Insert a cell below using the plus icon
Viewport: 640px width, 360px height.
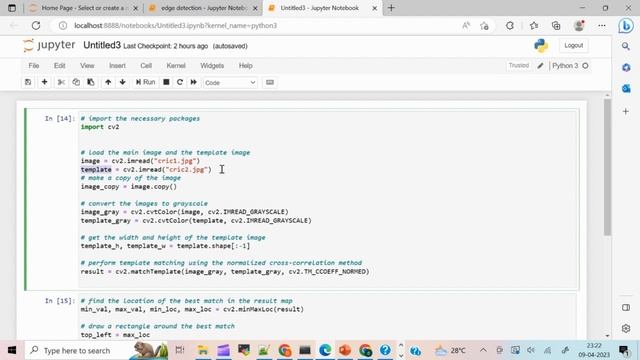coord(44,82)
